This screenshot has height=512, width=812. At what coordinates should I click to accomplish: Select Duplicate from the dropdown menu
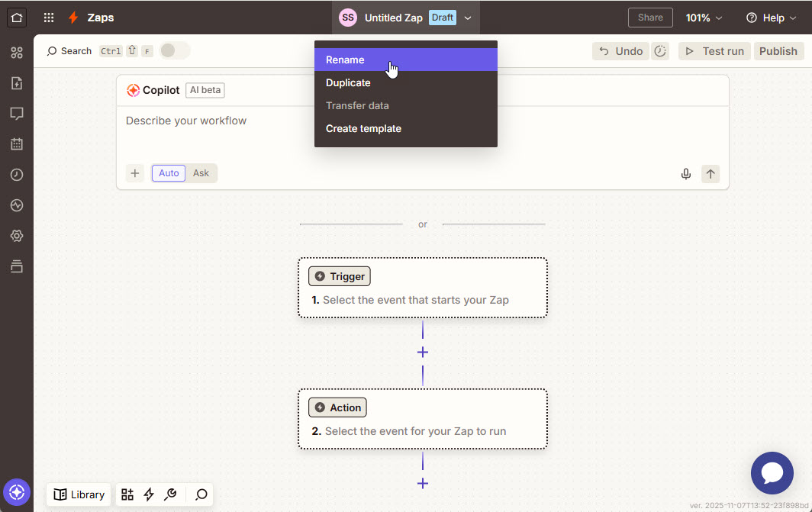[406, 83]
